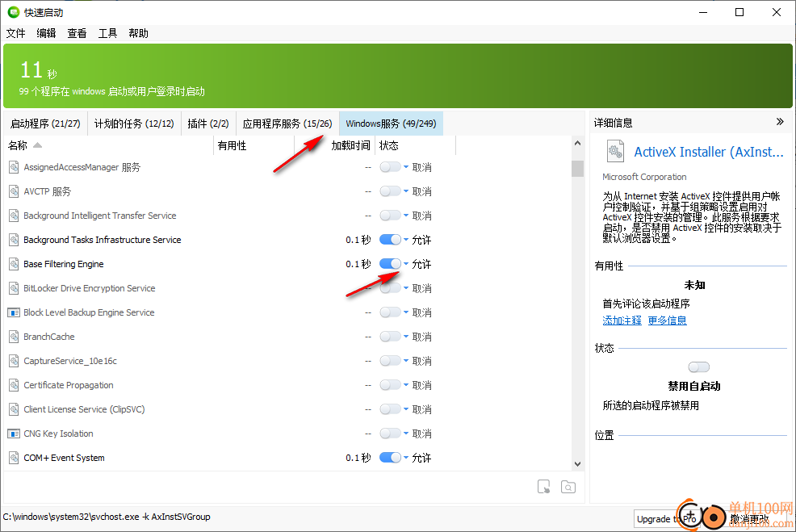Viewport: 796px width, 532px height.
Task: Open status dropdown arrow for AssignedAccessManager
Action: click(406, 167)
